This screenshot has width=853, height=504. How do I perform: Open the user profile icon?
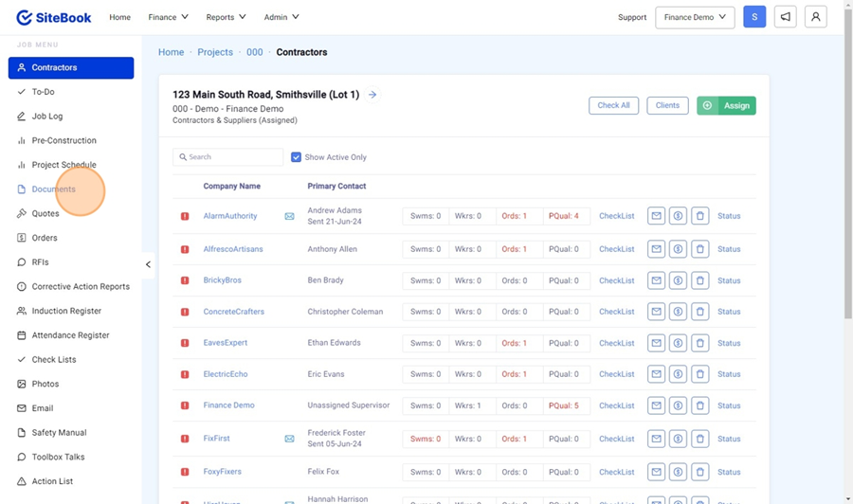815,17
